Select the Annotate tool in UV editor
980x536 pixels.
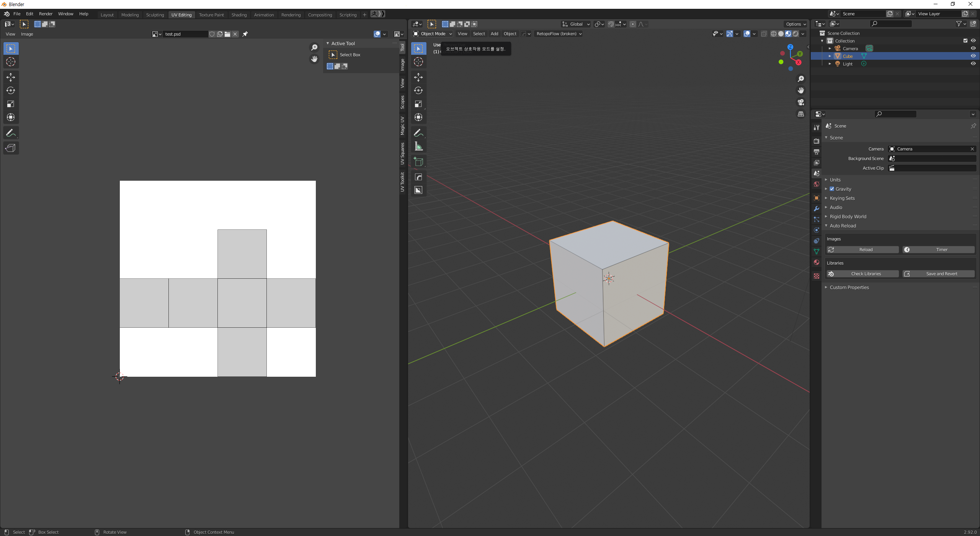coord(11,133)
